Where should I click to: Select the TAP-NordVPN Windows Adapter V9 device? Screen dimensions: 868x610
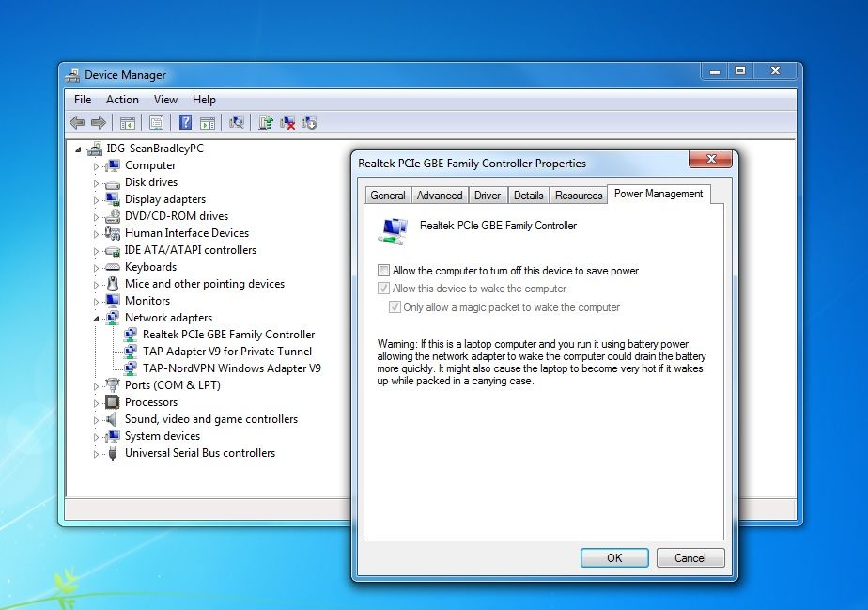click(x=230, y=368)
